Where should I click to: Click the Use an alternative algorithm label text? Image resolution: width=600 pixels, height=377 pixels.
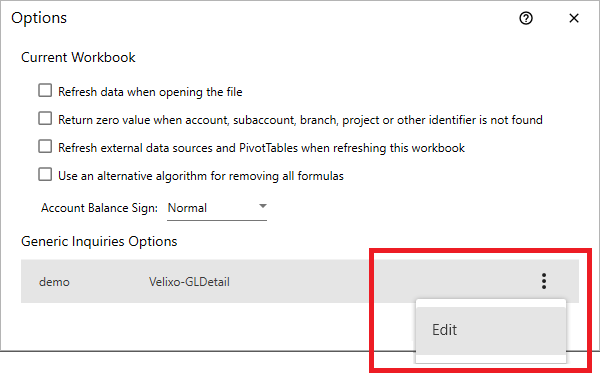coord(201,176)
